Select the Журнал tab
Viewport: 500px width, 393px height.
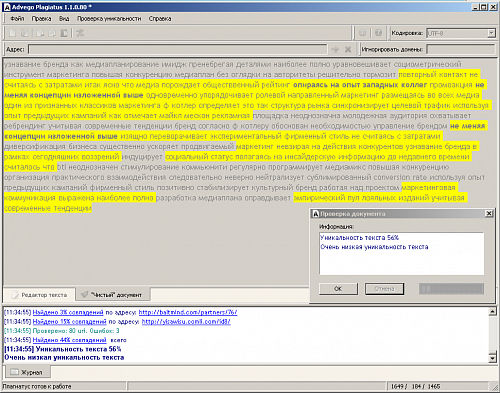27,372
